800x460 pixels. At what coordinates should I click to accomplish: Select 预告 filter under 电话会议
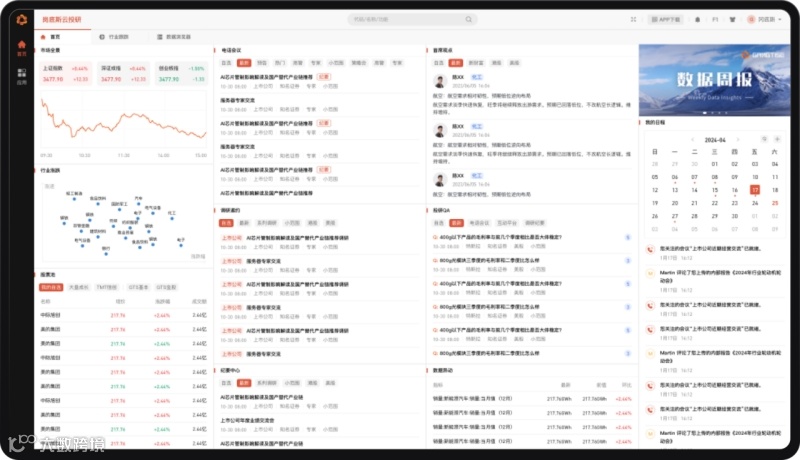tap(262, 63)
